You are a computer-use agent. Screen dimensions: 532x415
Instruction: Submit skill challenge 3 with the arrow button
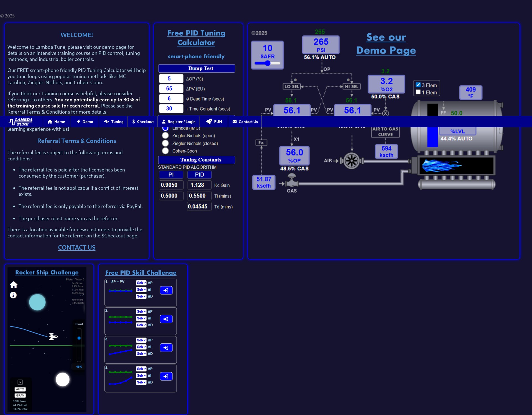166,348
